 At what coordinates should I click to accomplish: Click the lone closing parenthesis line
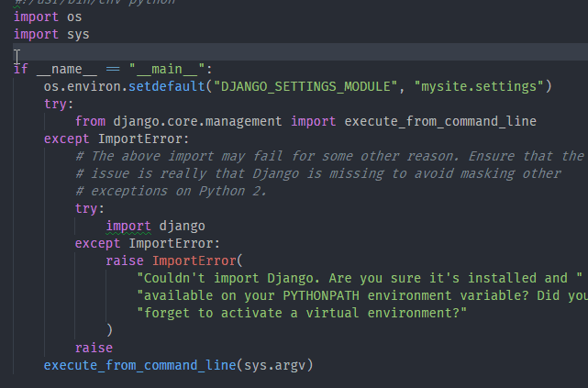point(109,330)
